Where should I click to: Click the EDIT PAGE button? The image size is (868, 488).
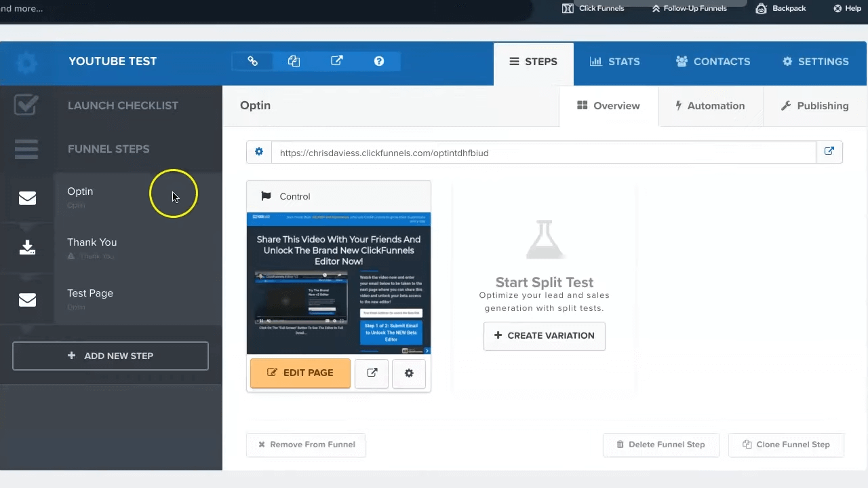coord(300,373)
